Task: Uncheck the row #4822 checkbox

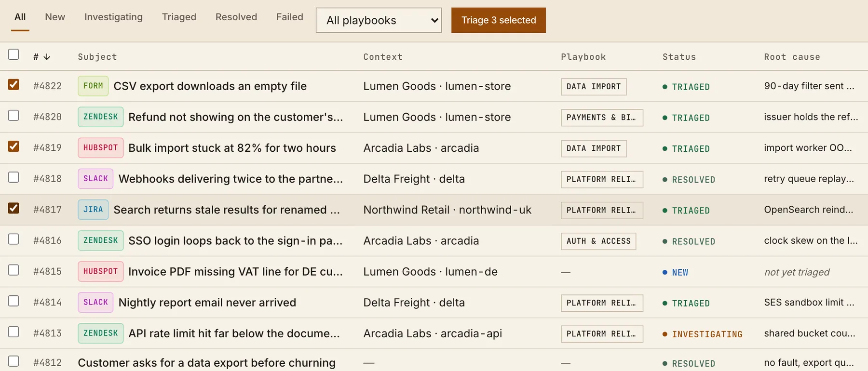Action: pos(14,84)
